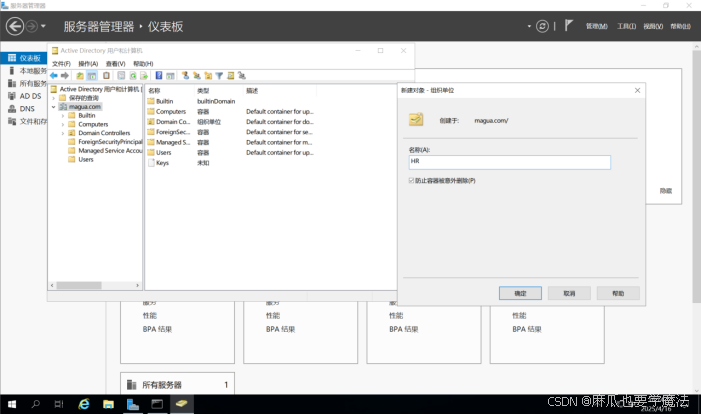Image resolution: width=701 pixels, height=415 pixels.
Task: Click the Back arrow in the AD Users toolbar
Action: coord(54,76)
